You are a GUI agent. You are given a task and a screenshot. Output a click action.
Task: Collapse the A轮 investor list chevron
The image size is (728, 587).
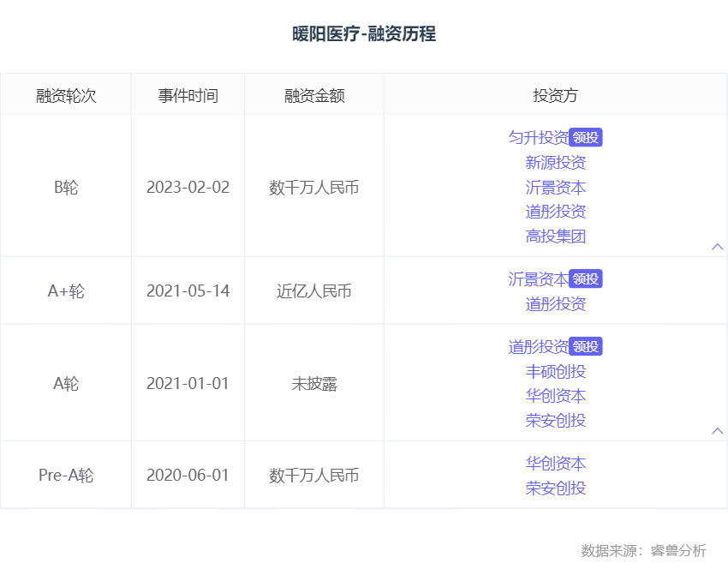718,431
